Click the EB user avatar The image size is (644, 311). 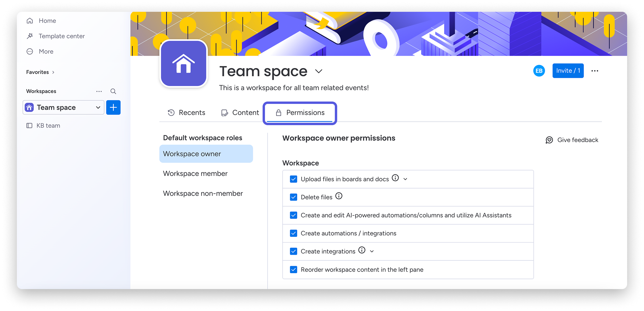pos(539,71)
